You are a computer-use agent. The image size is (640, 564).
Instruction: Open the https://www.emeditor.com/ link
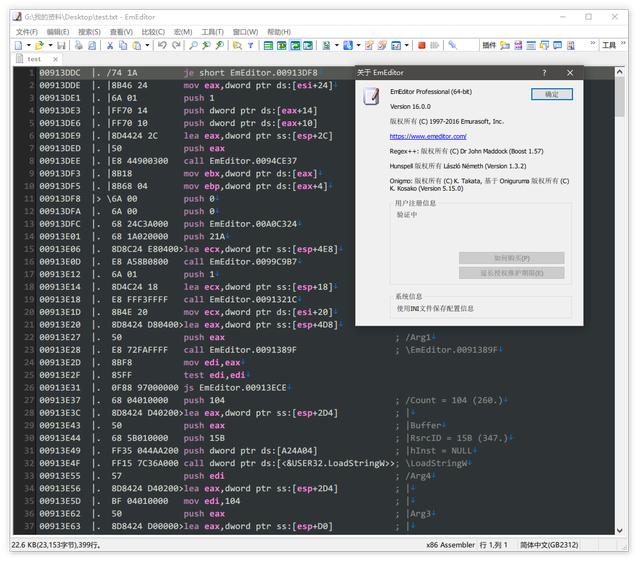[428, 136]
